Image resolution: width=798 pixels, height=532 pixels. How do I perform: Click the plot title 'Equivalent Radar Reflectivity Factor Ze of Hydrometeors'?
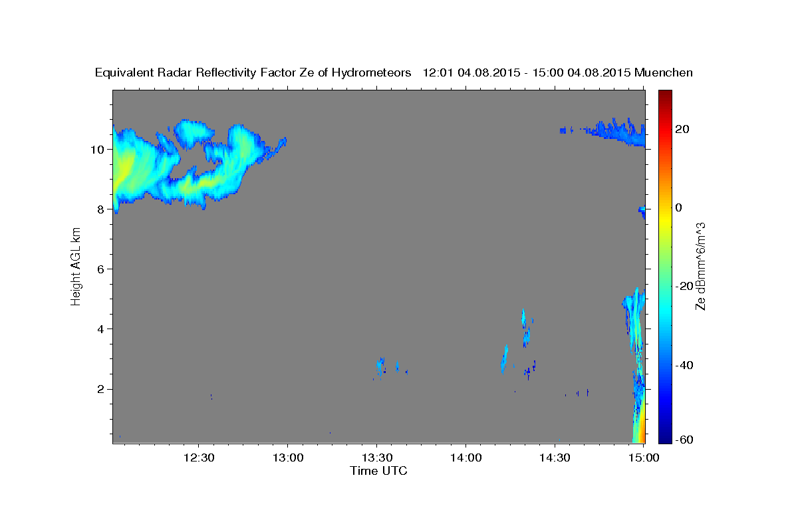253,73
